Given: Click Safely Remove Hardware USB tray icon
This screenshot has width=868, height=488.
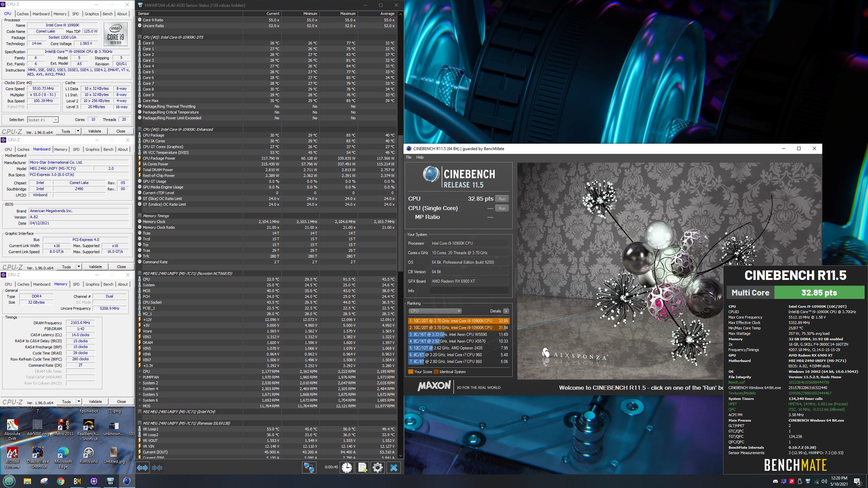Looking at the screenshot, I should pos(800,481).
